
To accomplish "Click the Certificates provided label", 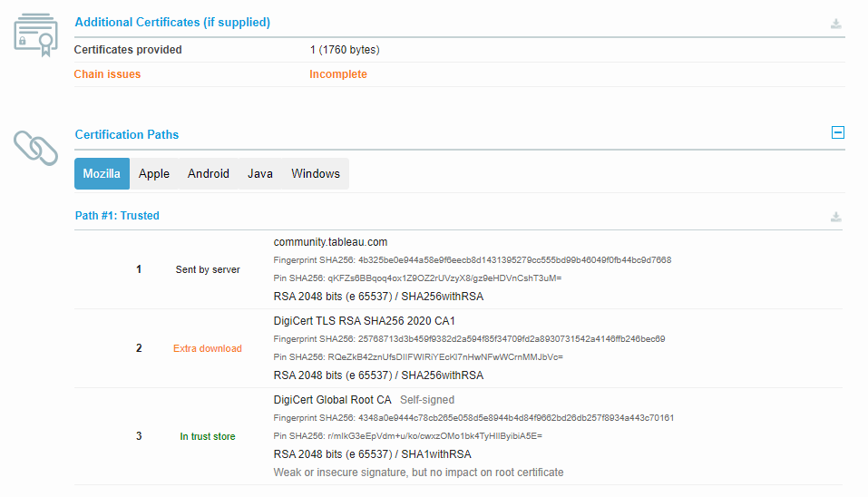I will click(128, 50).
